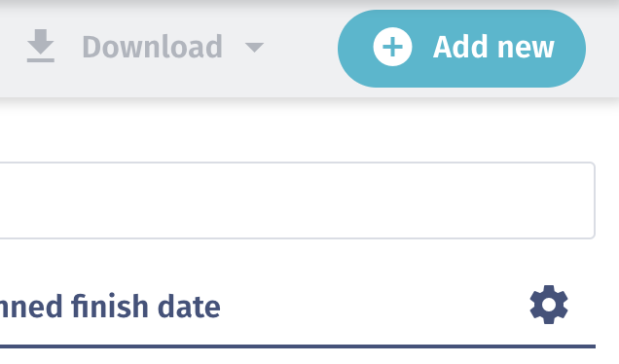Click the teal Add new pill button

click(x=461, y=49)
